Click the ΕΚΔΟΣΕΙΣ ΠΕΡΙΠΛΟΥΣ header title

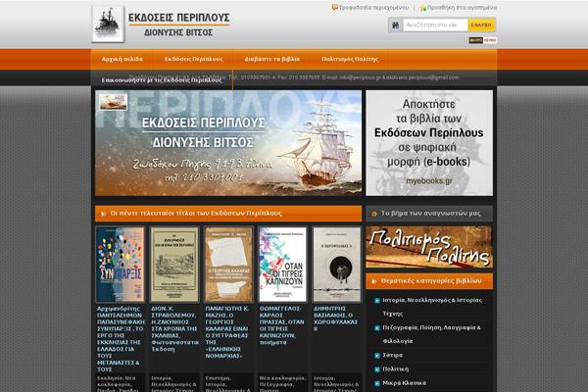pos(179,18)
